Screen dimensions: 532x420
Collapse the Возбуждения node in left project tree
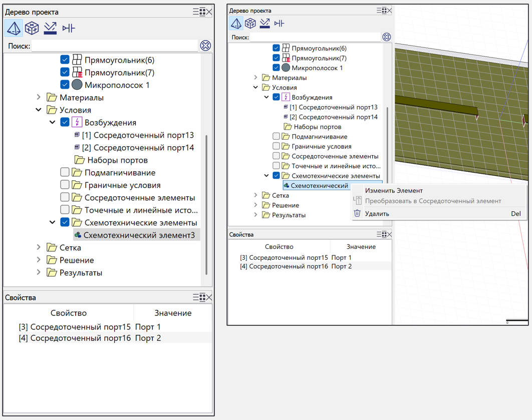52,122
